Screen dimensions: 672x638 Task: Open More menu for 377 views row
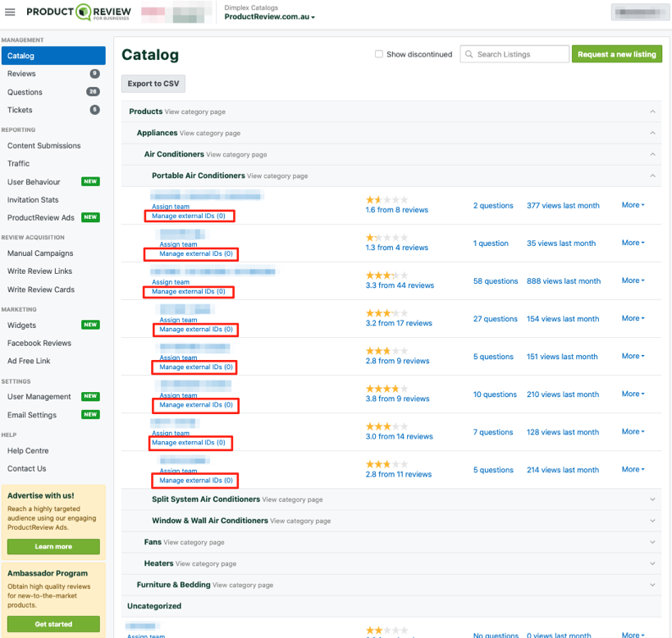tap(633, 205)
